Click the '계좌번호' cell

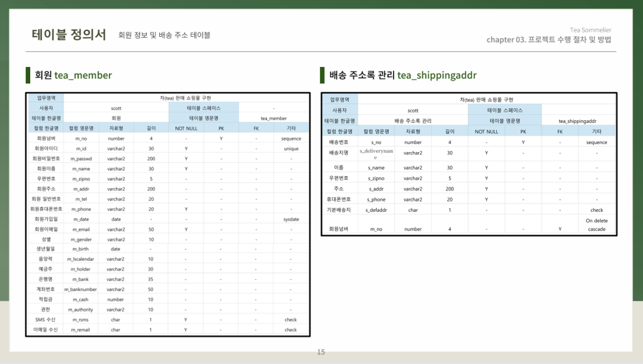coord(46,289)
